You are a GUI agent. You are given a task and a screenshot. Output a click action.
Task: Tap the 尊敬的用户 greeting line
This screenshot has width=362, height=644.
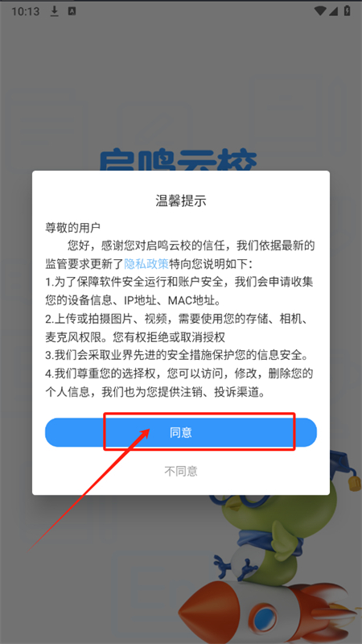point(72,227)
